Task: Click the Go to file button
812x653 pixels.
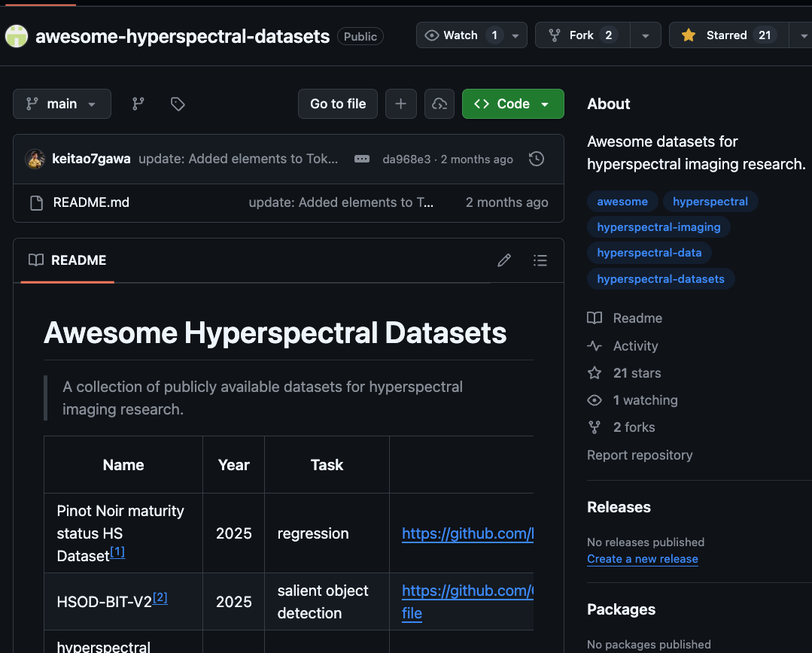Action: 337,104
